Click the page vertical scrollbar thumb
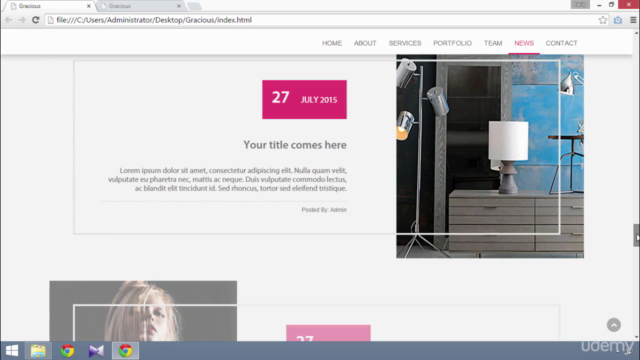 tap(636, 235)
